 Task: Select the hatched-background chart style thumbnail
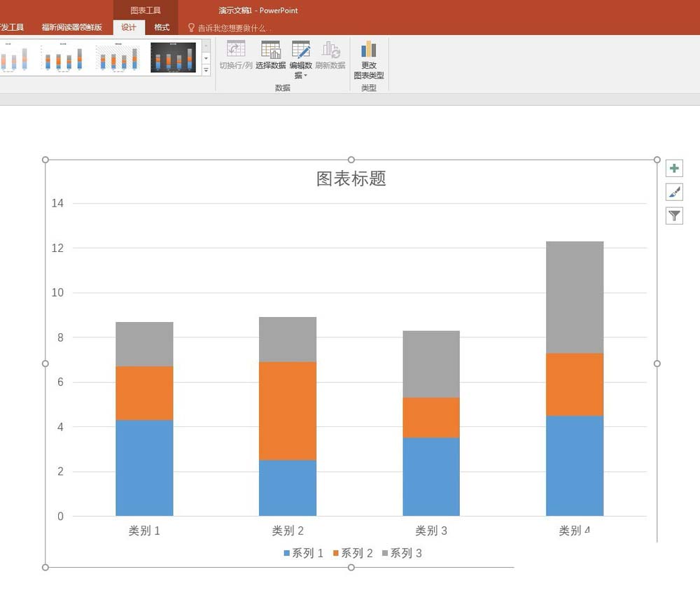click(x=118, y=57)
